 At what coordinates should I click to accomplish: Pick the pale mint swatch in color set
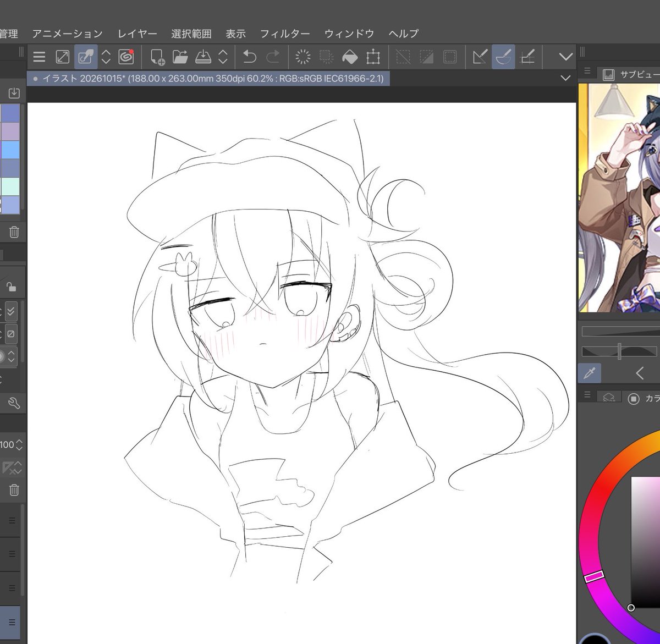[x=10, y=186]
